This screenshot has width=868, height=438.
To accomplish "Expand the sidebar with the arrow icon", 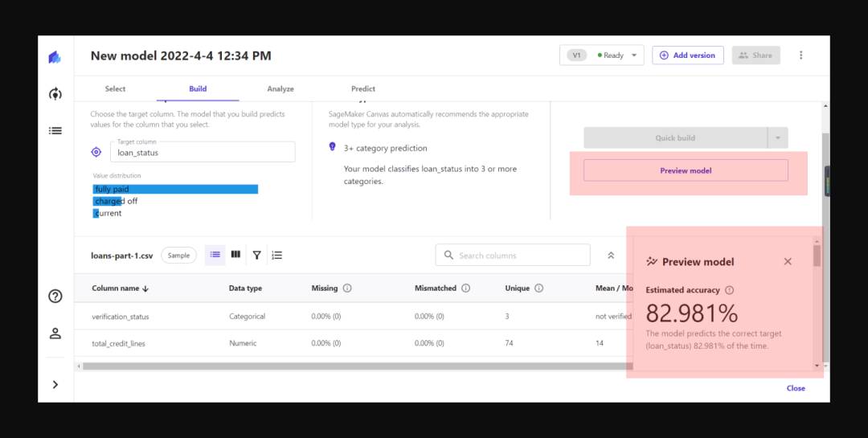I will pyautogui.click(x=55, y=384).
